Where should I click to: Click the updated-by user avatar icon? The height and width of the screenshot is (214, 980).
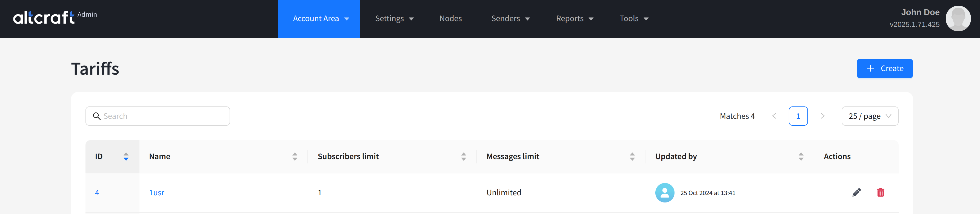pyautogui.click(x=665, y=193)
